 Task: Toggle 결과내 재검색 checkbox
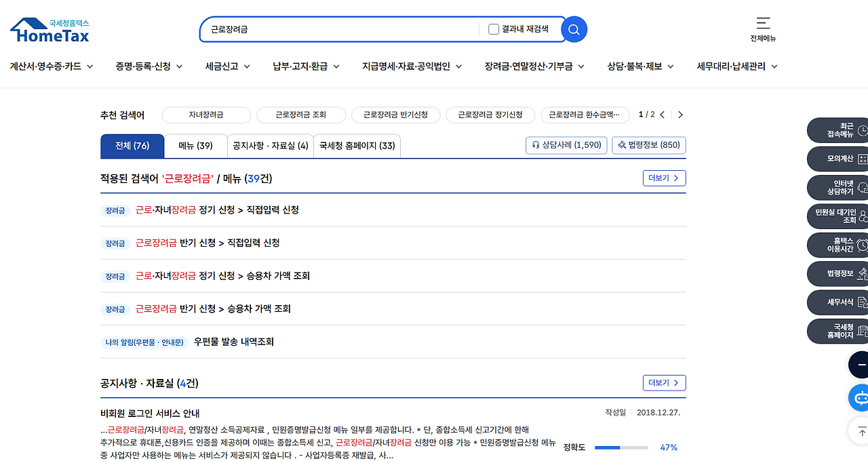point(494,29)
